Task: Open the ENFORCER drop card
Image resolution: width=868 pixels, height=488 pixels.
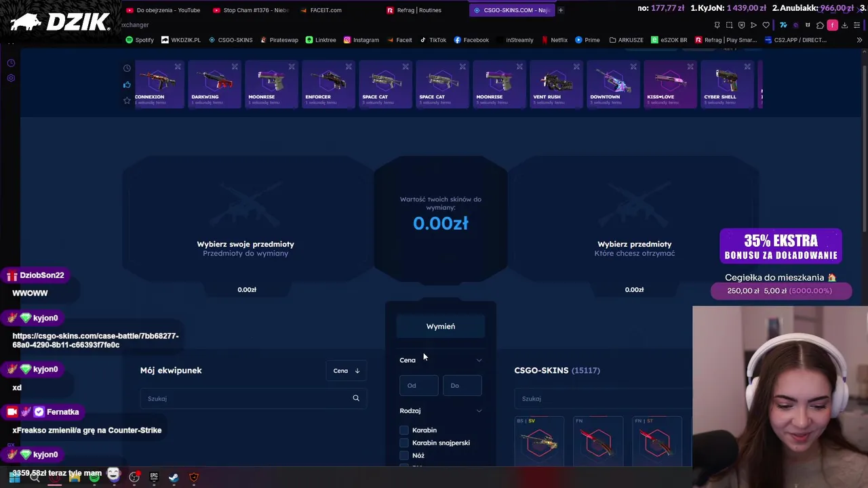Action: pos(328,84)
